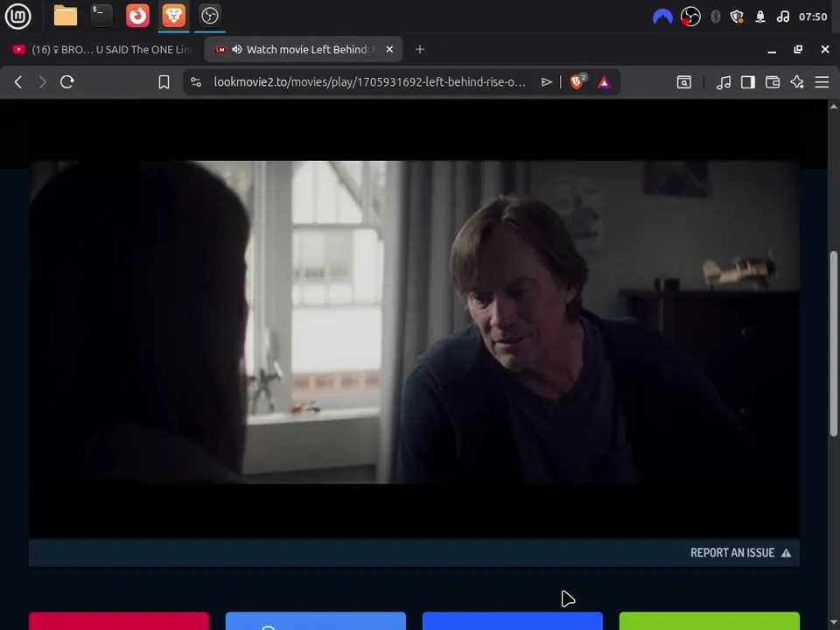Open the Files folder launcher in panel

pos(66,16)
